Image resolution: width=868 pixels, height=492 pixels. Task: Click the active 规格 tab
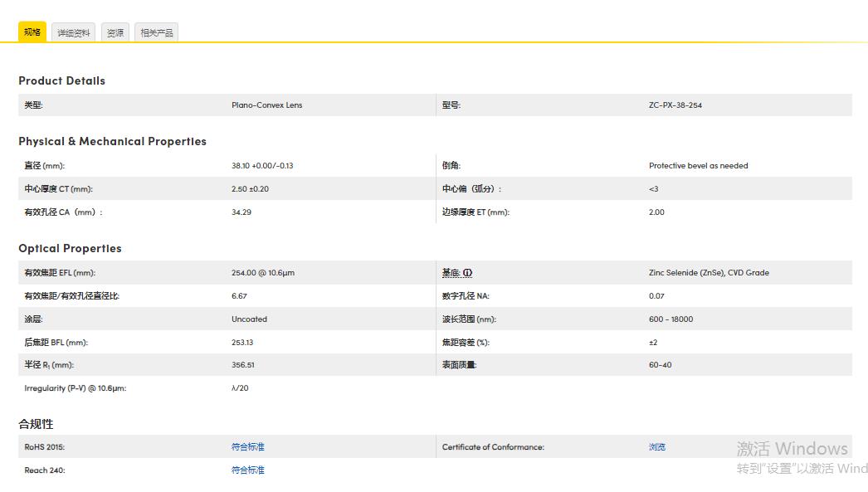click(x=32, y=32)
